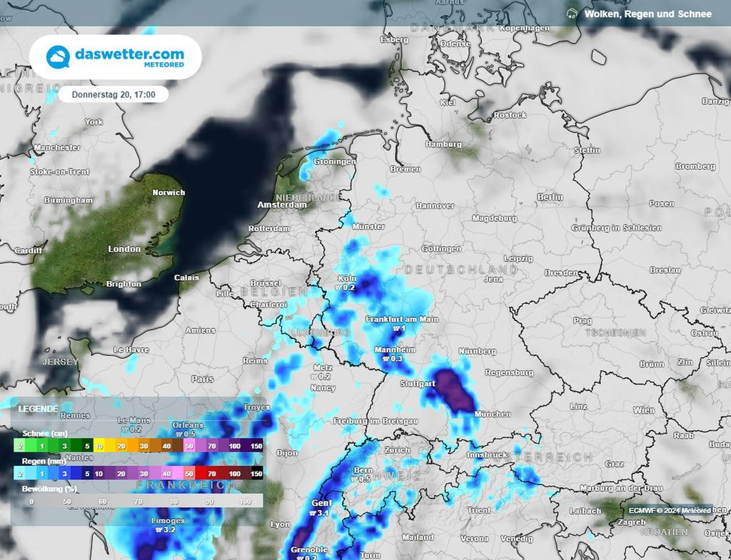
Task: Click the 'Schnee (cm)' legend label
Action: click(45, 434)
